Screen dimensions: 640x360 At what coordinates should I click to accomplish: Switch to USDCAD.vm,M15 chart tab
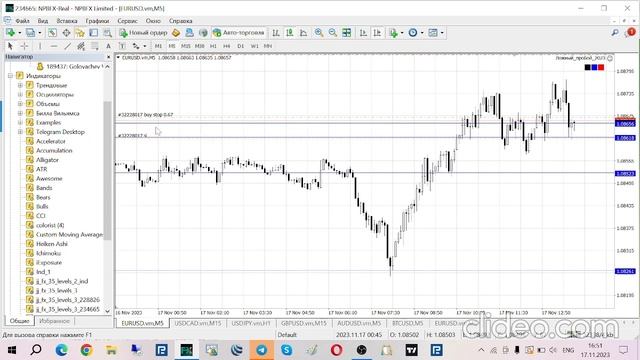pos(198,323)
